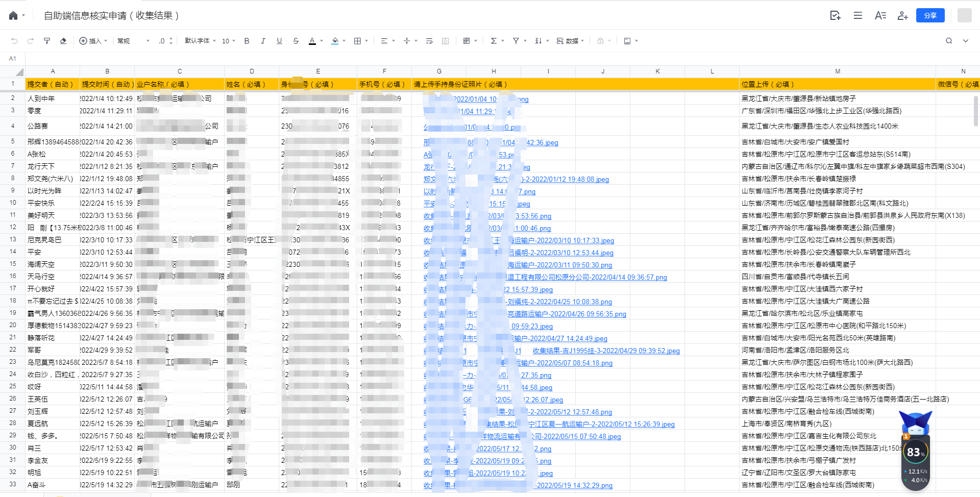Open the 插入 insert menu

(x=93, y=41)
